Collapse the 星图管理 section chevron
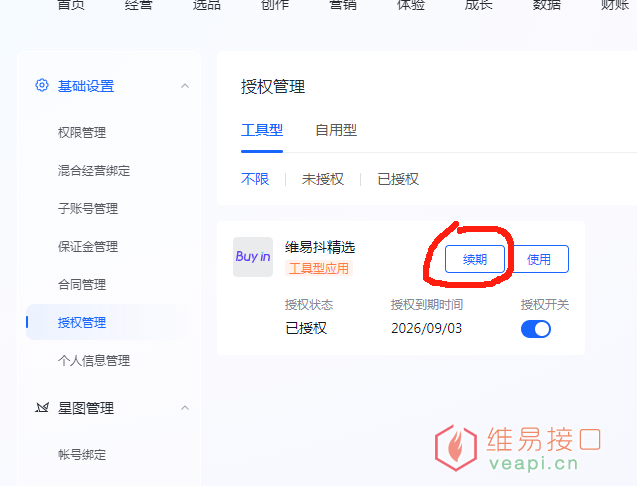This screenshot has width=637, height=486. (x=185, y=408)
